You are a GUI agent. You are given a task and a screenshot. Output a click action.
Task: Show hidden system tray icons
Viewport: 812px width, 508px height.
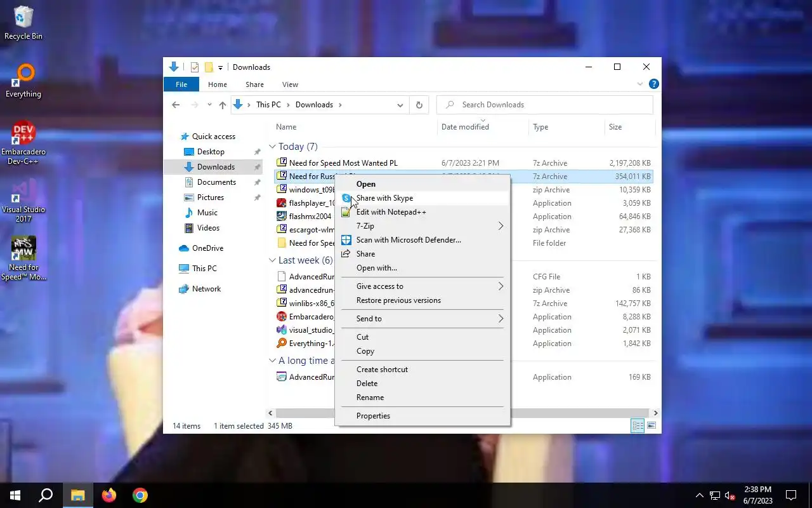[x=700, y=495]
